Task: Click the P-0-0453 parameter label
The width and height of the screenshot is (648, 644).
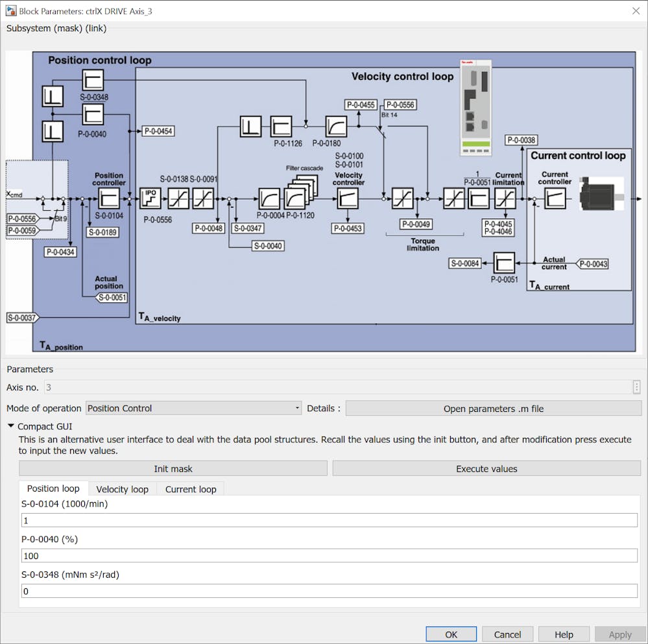Action: pos(348,228)
